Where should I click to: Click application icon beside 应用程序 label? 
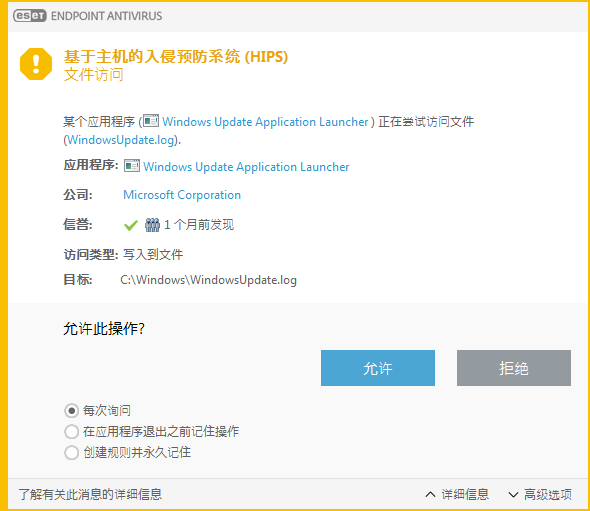pos(132,166)
